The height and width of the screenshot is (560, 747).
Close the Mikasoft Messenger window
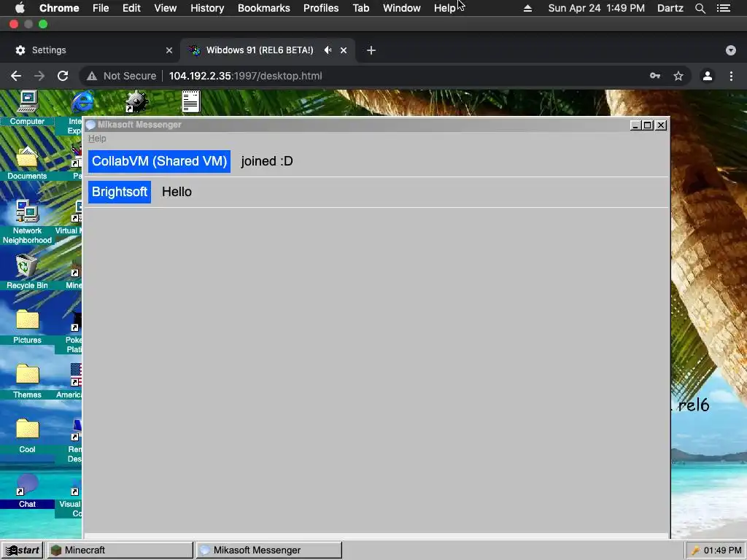[661, 125]
